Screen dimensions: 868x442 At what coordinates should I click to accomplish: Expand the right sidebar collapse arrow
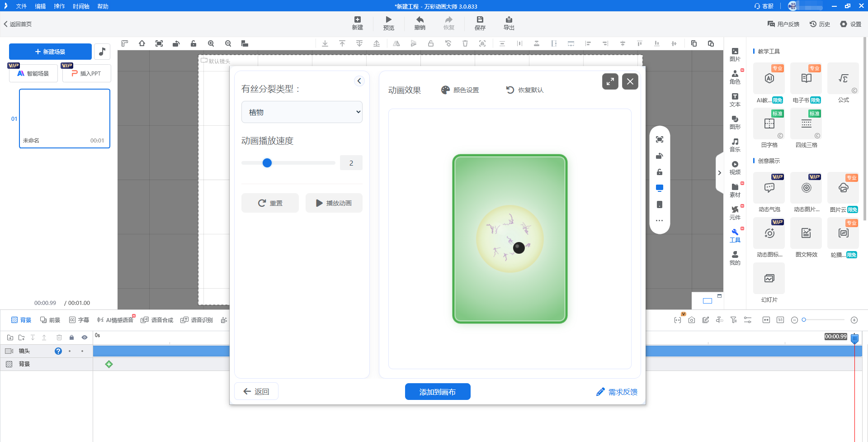719,173
